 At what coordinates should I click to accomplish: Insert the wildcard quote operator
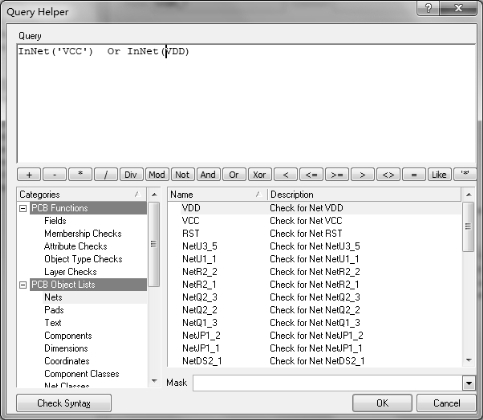[465, 175]
